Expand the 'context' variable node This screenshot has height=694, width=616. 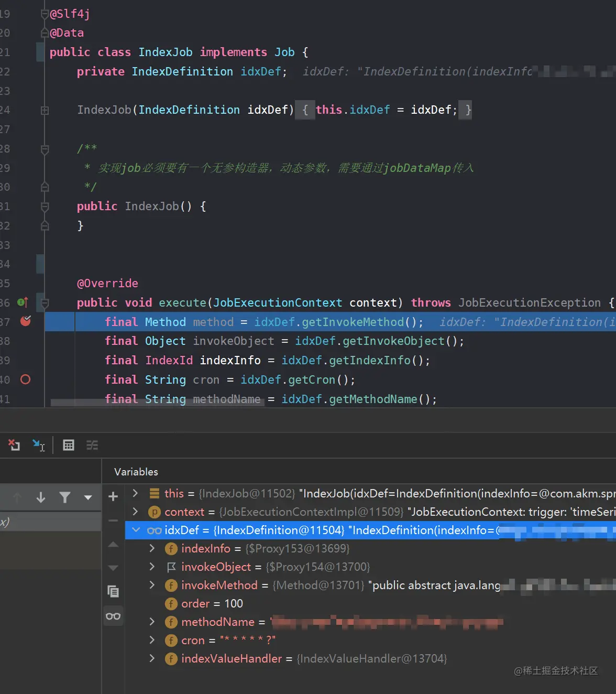coord(136,512)
